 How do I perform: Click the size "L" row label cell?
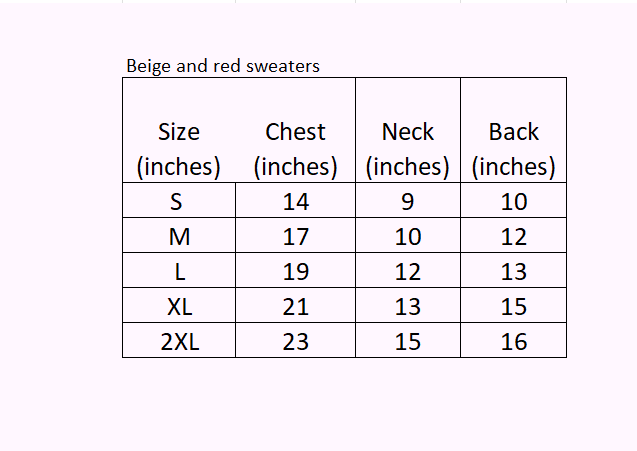coord(179,272)
